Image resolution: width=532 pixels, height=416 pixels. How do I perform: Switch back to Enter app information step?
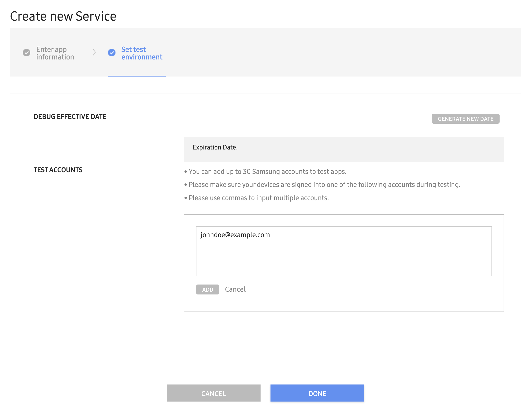click(x=55, y=53)
